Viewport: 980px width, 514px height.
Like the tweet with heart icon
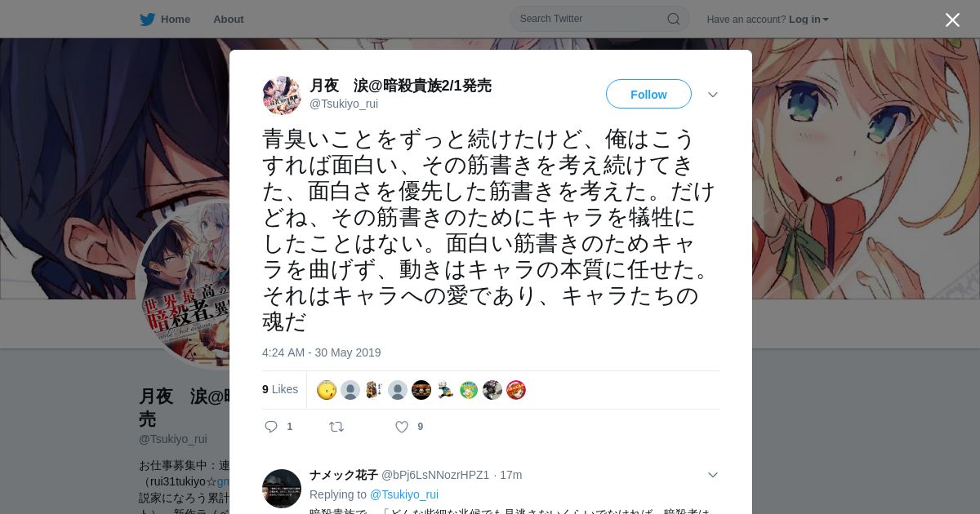pos(402,427)
